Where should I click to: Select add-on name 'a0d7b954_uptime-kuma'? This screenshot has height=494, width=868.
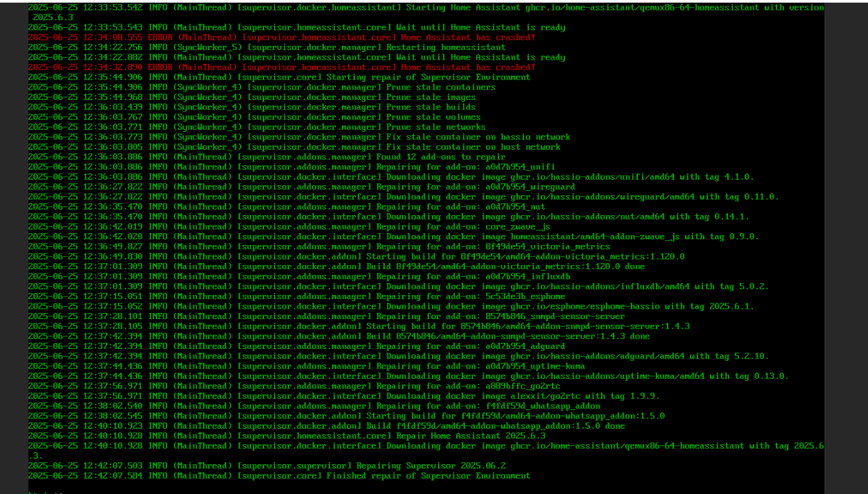coord(535,366)
